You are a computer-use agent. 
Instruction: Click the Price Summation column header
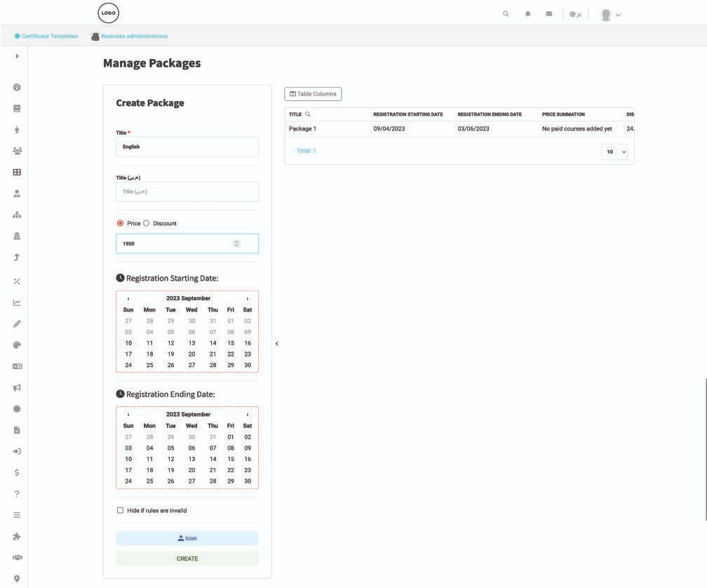tap(563, 114)
